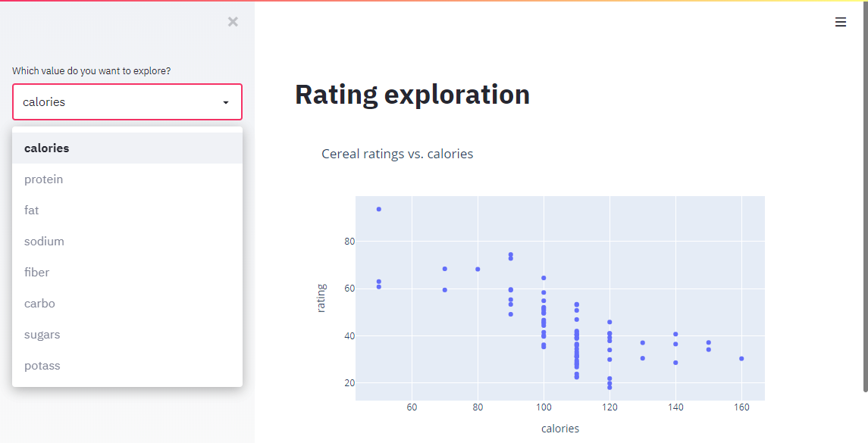Close the sidebar with the X icon
Screen dimensions: 868x443
(x=233, y=22)
